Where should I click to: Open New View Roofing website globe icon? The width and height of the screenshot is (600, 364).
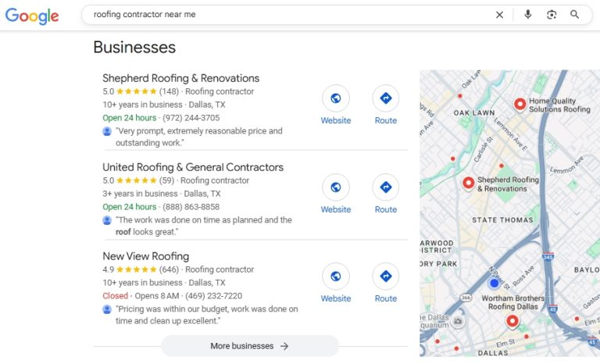tap(336, 277)
